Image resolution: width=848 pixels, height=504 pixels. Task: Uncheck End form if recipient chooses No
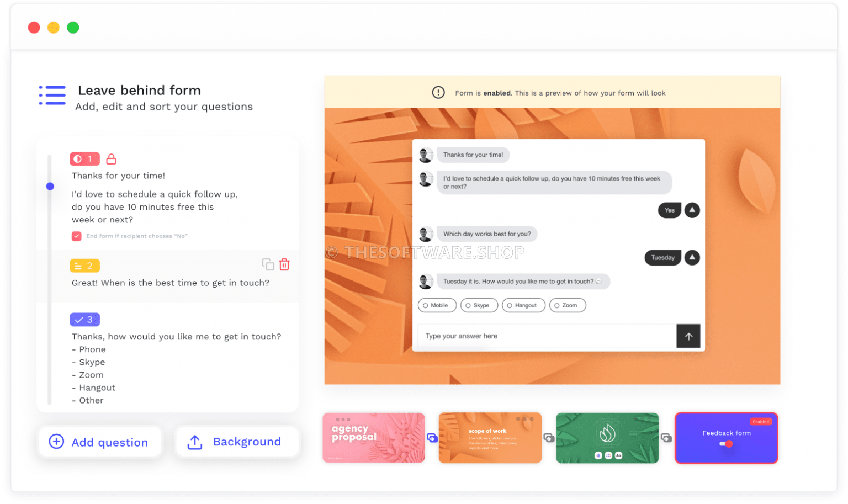[x=77, y=236]
